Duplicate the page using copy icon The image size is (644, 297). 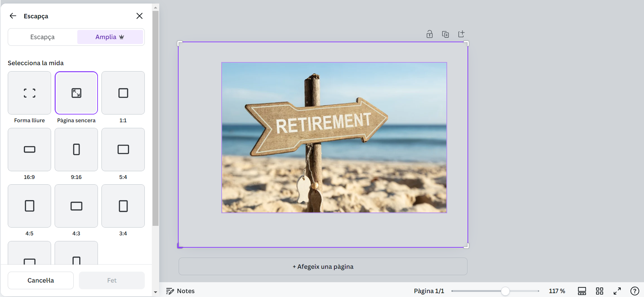pos(445,34)
